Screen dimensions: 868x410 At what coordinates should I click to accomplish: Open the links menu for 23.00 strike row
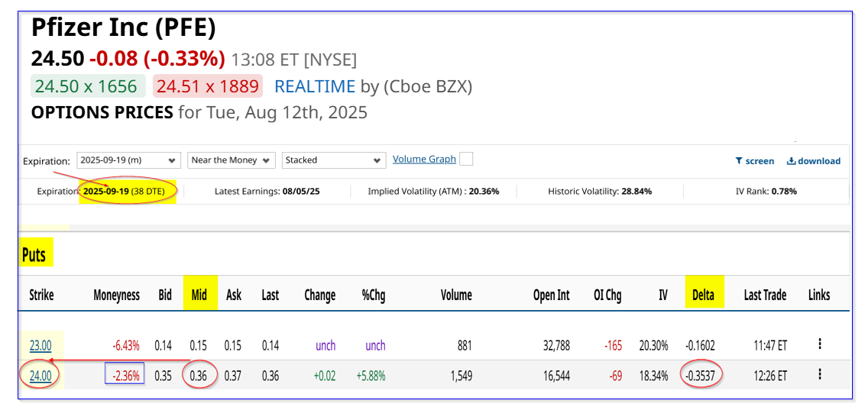click(x=820, y=344)
